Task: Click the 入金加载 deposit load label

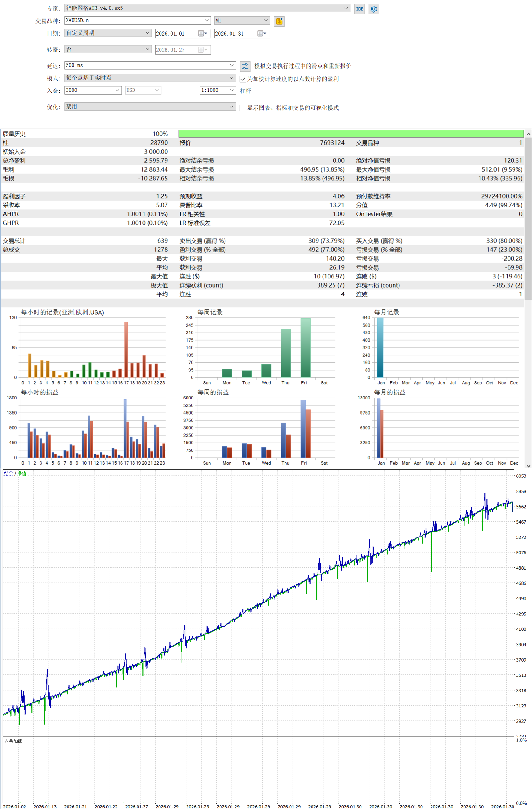Action: pos(13,741)
